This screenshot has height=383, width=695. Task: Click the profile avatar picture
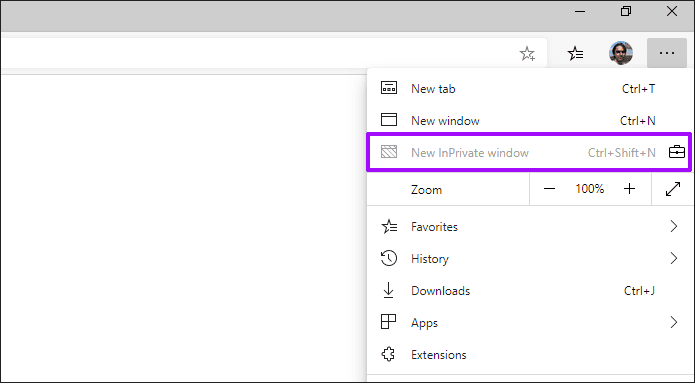point(621,53)
